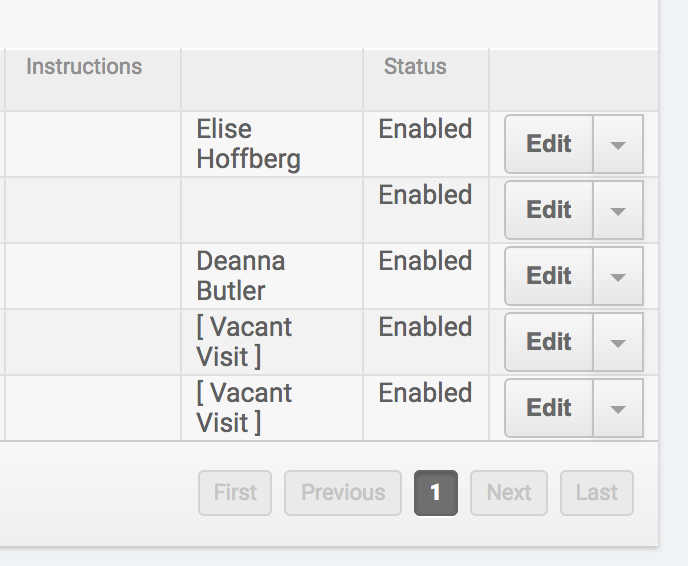Click Edit for the first Vacant Visit row
This screenshot has height=566, width=688.
point(548,342)
